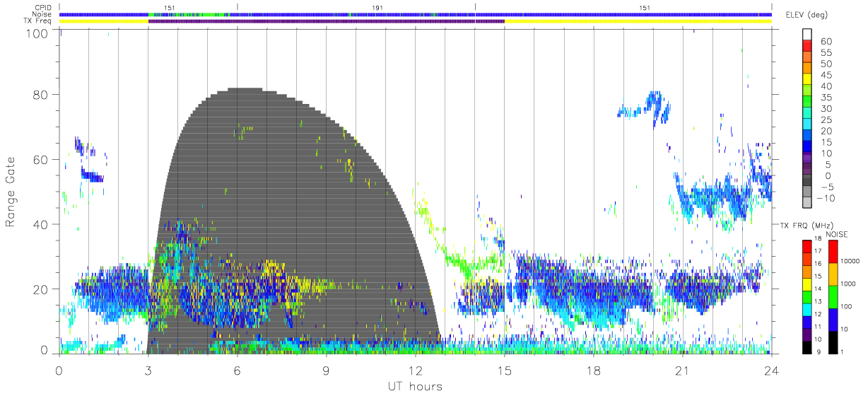Image resolution: width=868 pixels, height=401 pixels.
Task: Select the red ELEV segment between 60 and 55
Action: click(809, 46)
